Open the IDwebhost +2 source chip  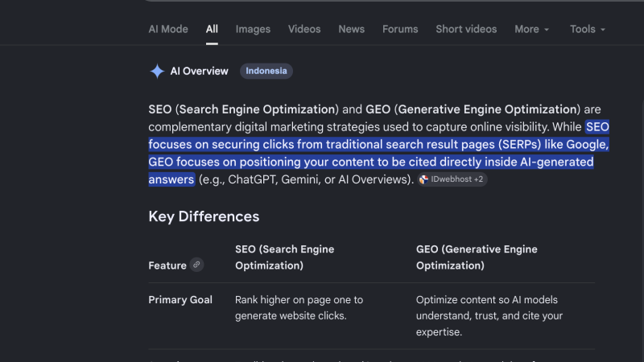[452, 179]
